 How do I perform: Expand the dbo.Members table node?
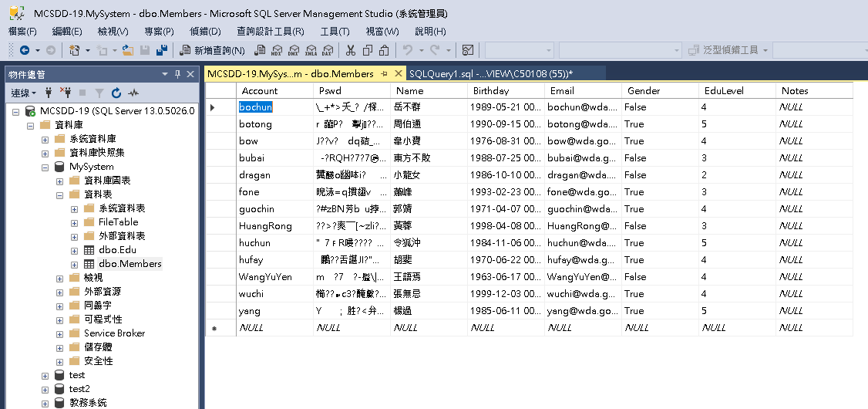74,265
